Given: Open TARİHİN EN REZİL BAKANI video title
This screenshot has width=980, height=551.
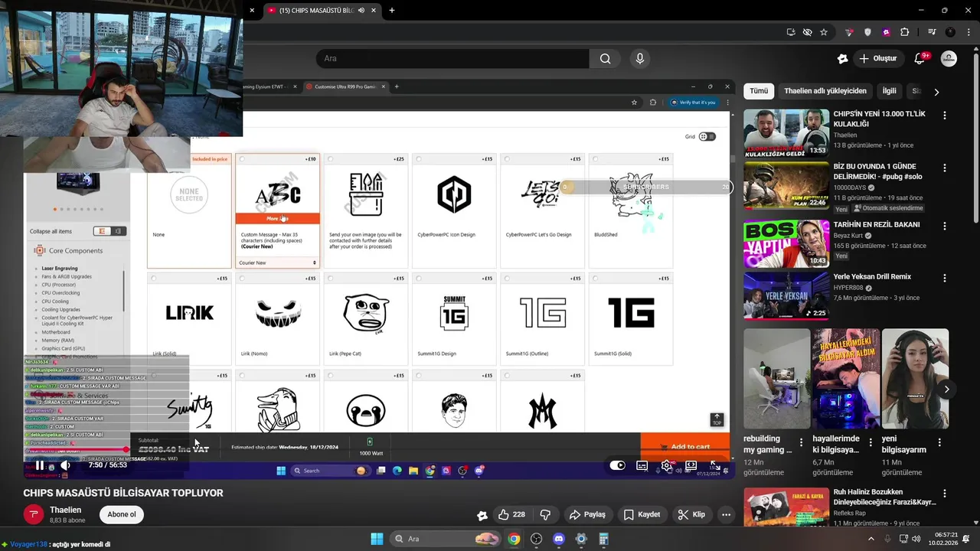Looking at the screenshot, I should [877, 225].
